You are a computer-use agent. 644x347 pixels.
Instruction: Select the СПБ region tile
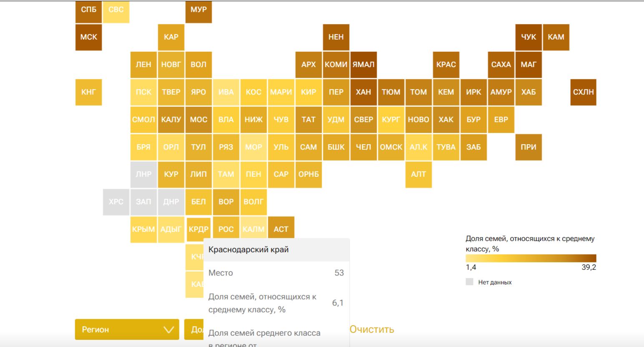88,10
